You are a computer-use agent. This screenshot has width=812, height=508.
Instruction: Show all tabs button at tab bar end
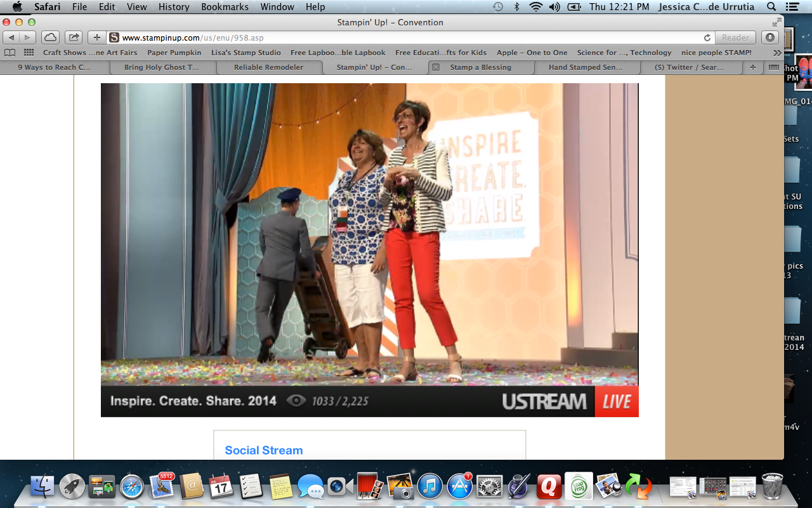coord(773,67)
